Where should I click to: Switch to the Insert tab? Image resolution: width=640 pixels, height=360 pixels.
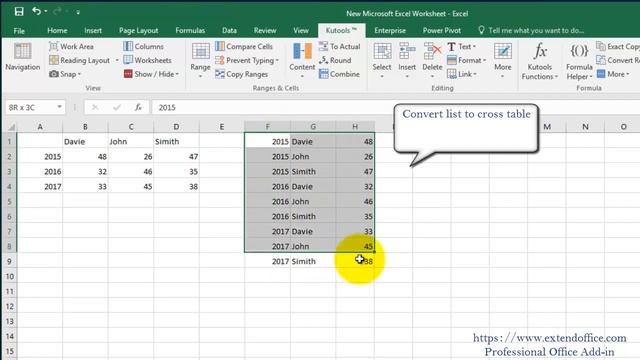pyautogui.click(x=93, y=31)
